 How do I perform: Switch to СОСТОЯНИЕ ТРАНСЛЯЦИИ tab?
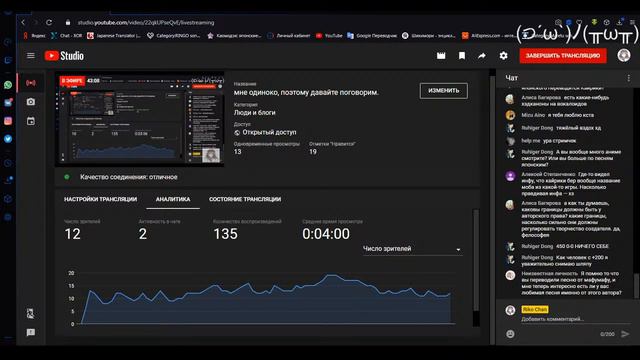coord(245,199)
